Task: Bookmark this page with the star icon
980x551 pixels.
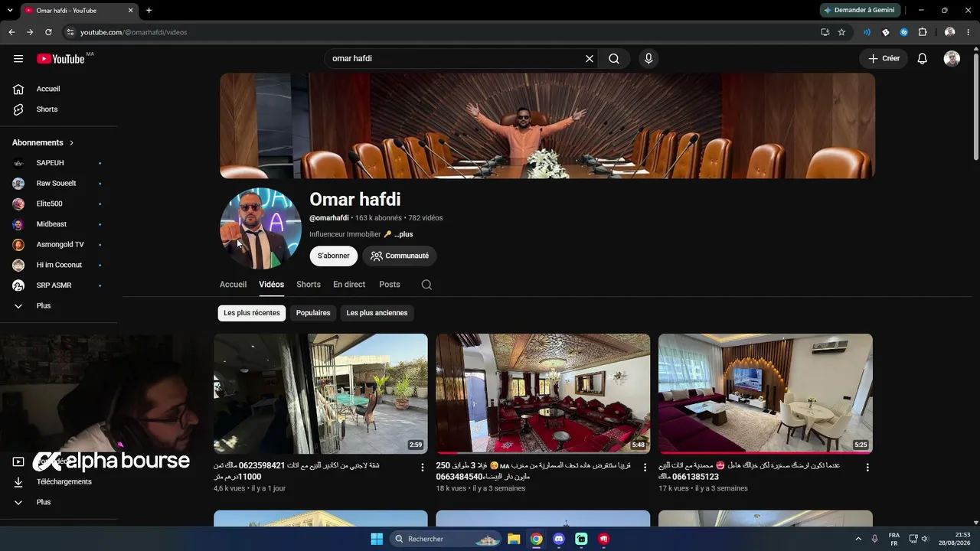Action: point(841,32)
